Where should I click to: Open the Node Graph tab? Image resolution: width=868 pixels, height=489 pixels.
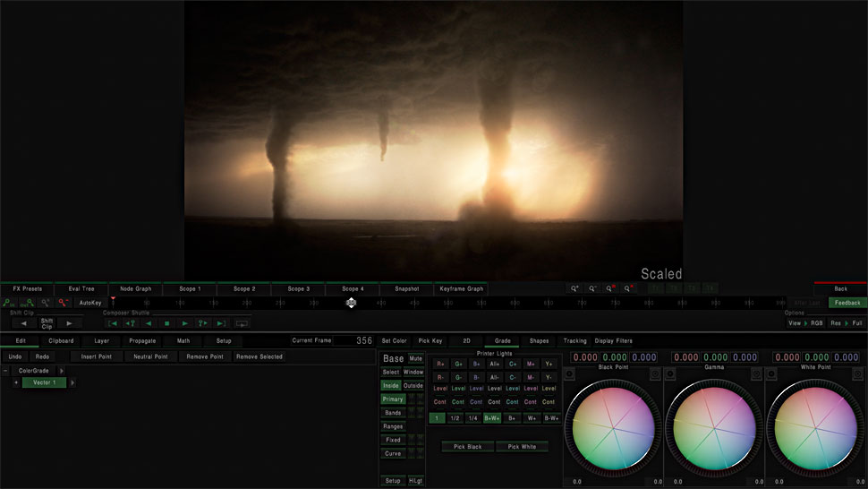[x=135, y=289]
